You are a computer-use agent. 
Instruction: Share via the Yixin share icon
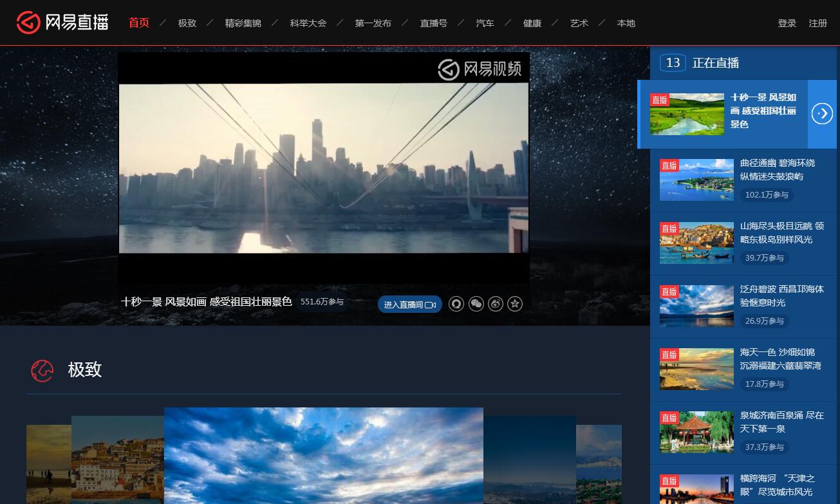[456, 304]
